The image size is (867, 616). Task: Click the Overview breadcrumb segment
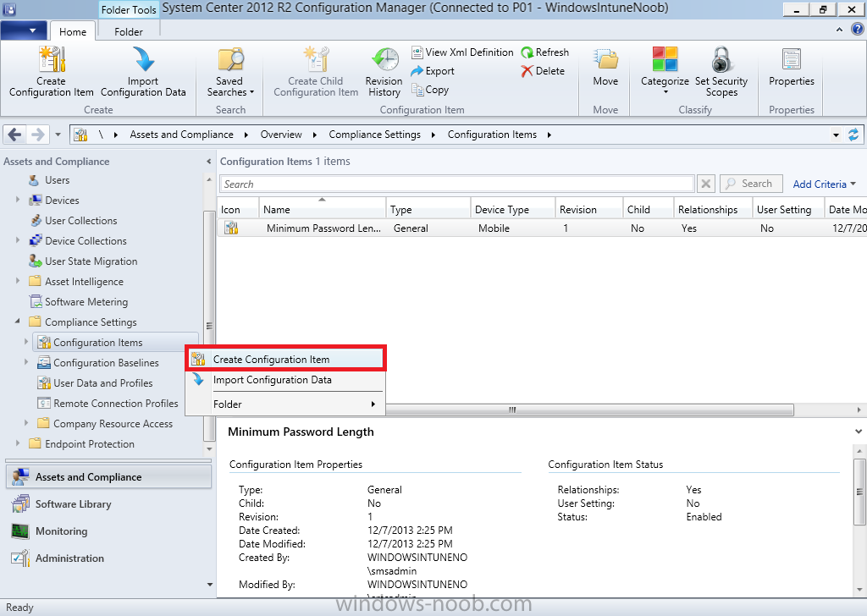point(281,135)
